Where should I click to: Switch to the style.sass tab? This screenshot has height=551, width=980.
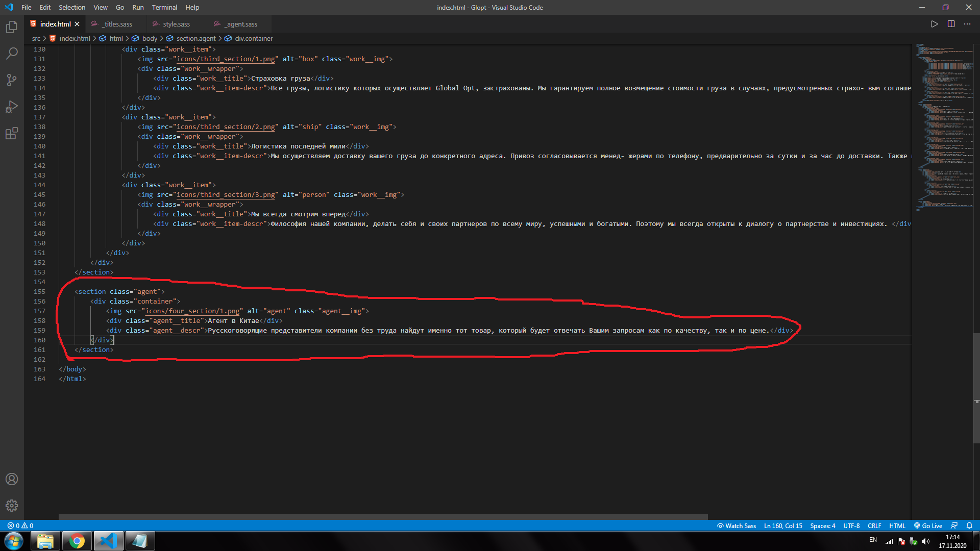click(x=177, y=24)
